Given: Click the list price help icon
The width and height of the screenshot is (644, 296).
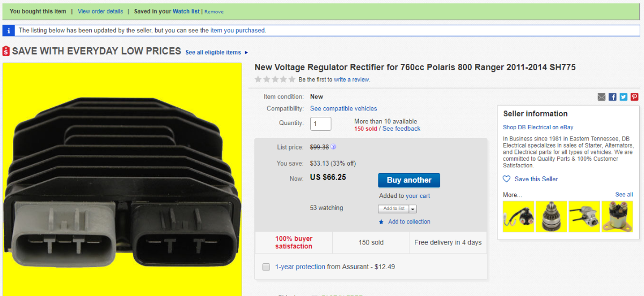Looking at the screenshot, I should pos(333,146).
